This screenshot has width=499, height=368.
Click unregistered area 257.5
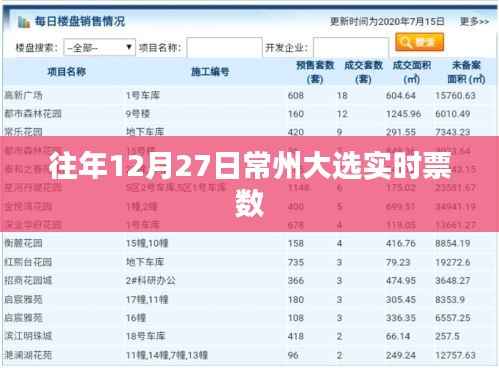[x=447, y=336]
